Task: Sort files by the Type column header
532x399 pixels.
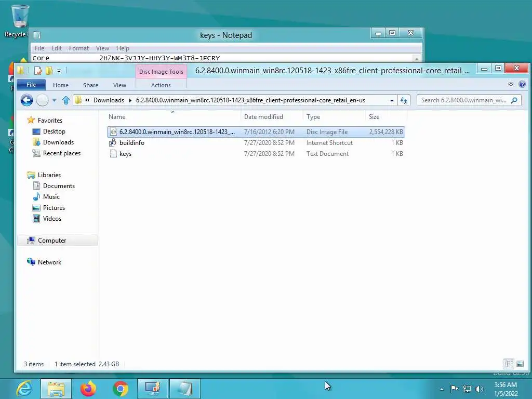Action: [x=313, y=117]
